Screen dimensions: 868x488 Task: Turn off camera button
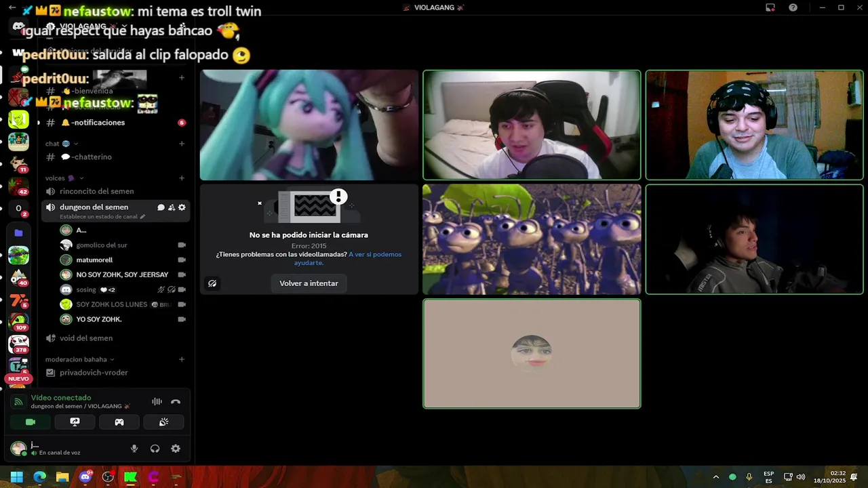tap(31, 422)
